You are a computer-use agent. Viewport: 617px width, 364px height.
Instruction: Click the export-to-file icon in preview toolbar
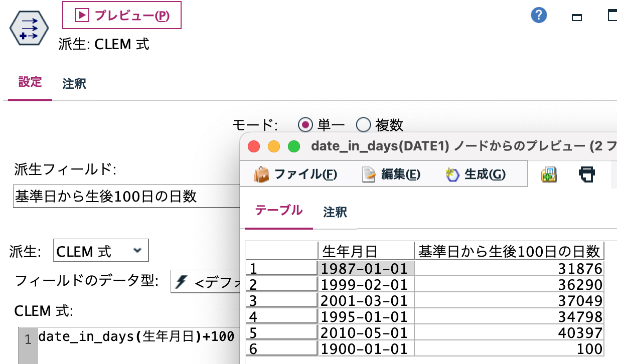(548, 174)
